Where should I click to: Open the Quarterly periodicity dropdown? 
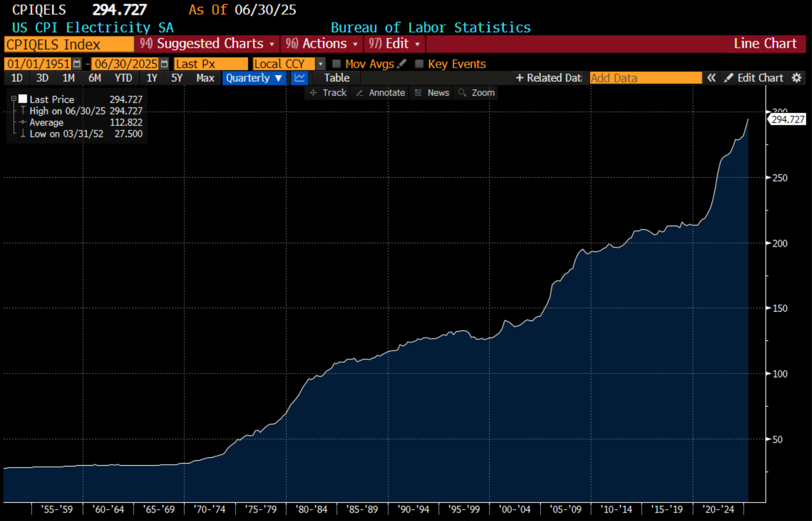click(x=254, y=78)
